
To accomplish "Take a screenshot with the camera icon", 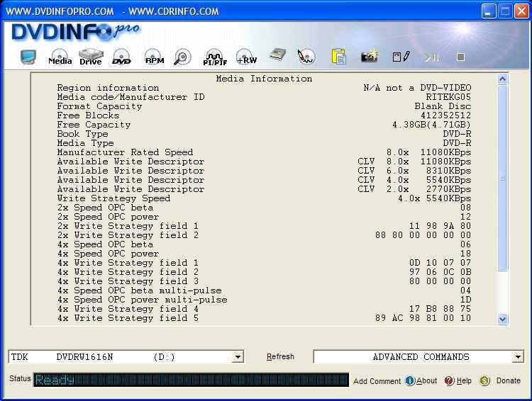I will [x=370, y=57].
